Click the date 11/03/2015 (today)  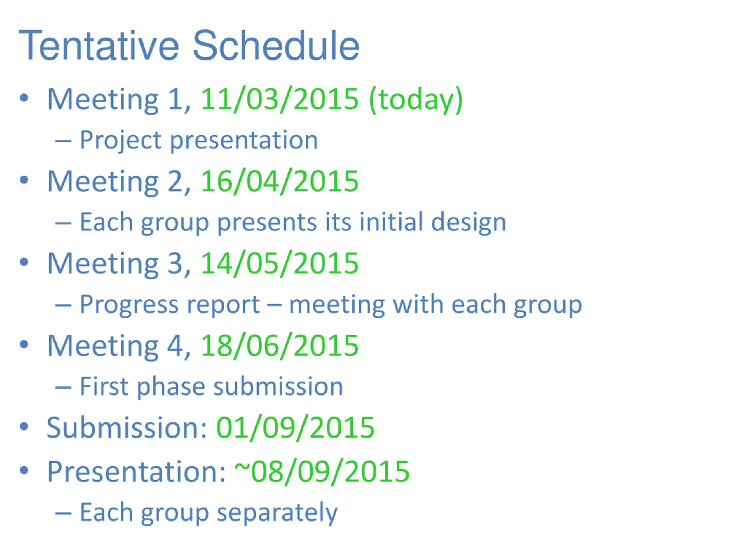[x=331, y=99]
